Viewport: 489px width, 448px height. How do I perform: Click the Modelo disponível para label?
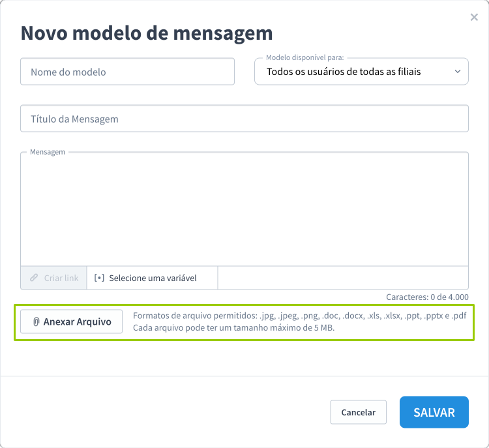coord(304,58)
